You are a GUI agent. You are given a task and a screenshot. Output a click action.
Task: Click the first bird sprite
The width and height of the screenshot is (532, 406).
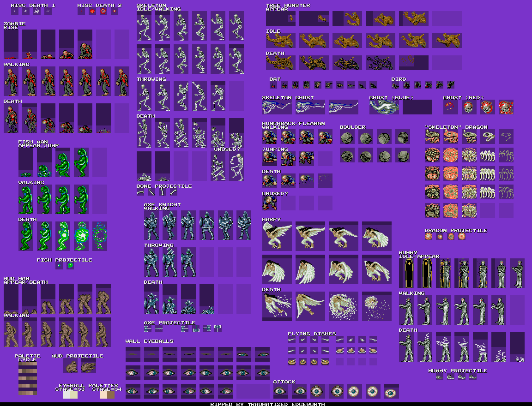(395, 85)
